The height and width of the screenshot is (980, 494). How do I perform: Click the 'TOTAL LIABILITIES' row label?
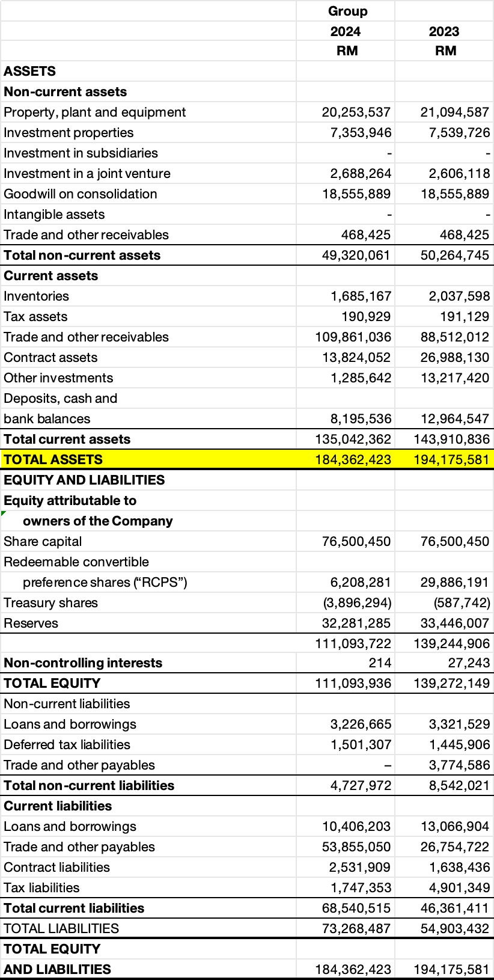61,929
